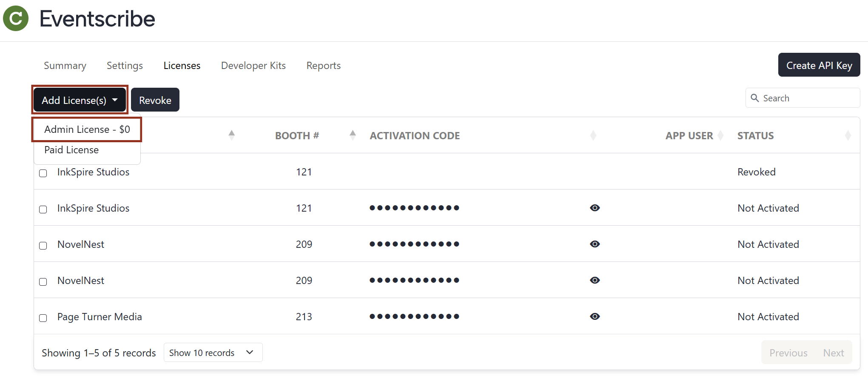Screen dimensions: 868x376
Task: Check the Revoked InkSpire Studios row checkbox
Action: pyautogui.click(x=43, y=173)
